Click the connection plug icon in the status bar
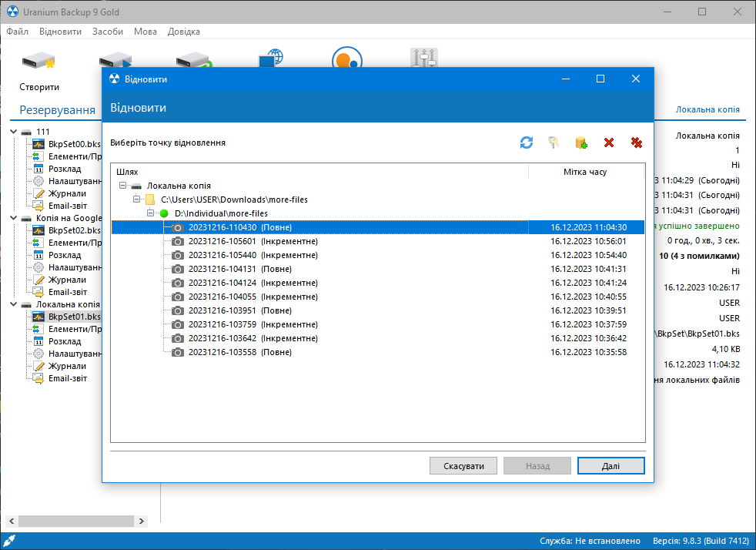Screen dimensions: 756x550 (9, 541)
